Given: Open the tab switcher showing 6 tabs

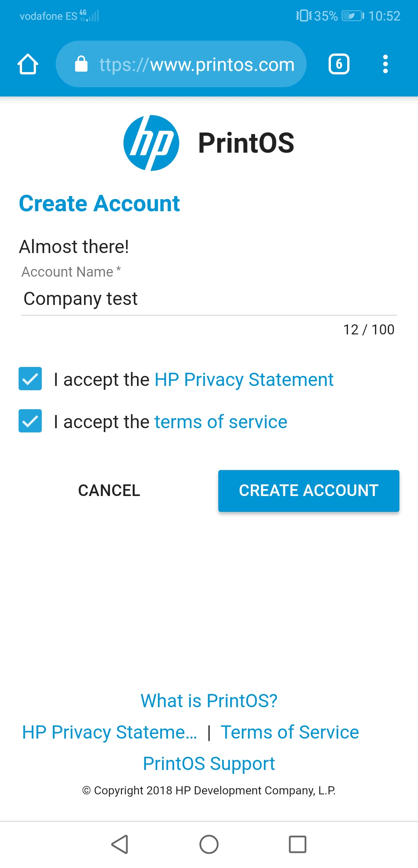Looking at the screenshot, I should coord(339,64).
